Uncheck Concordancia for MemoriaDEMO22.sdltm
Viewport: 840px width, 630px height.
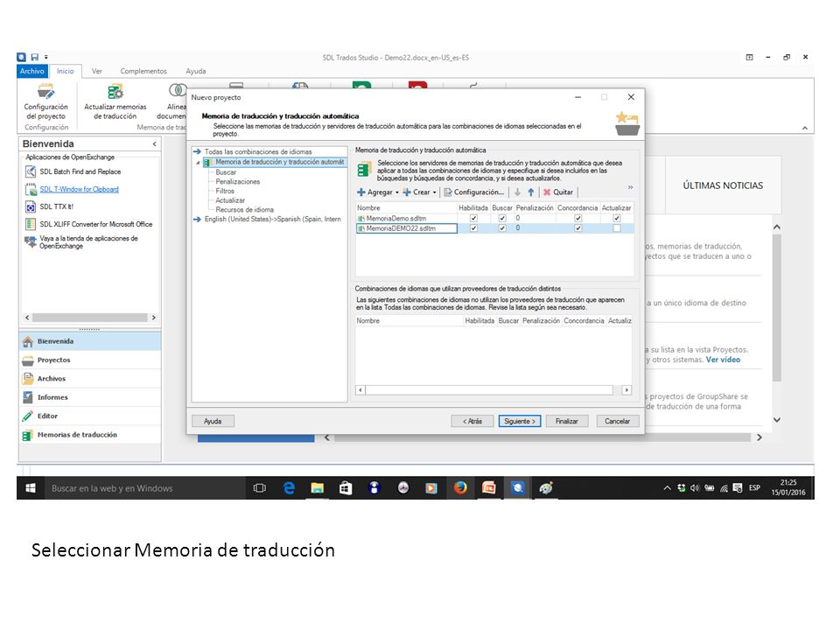(x=578, y=228)
